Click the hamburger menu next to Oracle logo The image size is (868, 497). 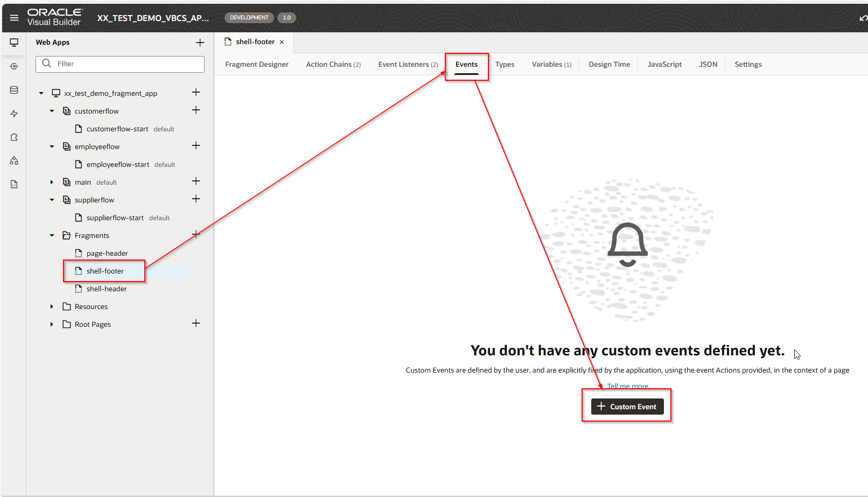pos(14,17)
